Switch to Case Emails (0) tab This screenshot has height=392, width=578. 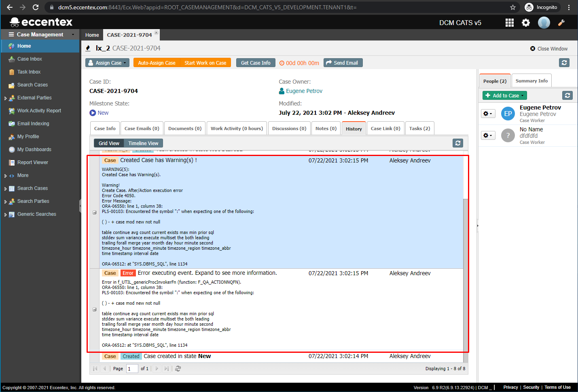[x=142, y=128]
